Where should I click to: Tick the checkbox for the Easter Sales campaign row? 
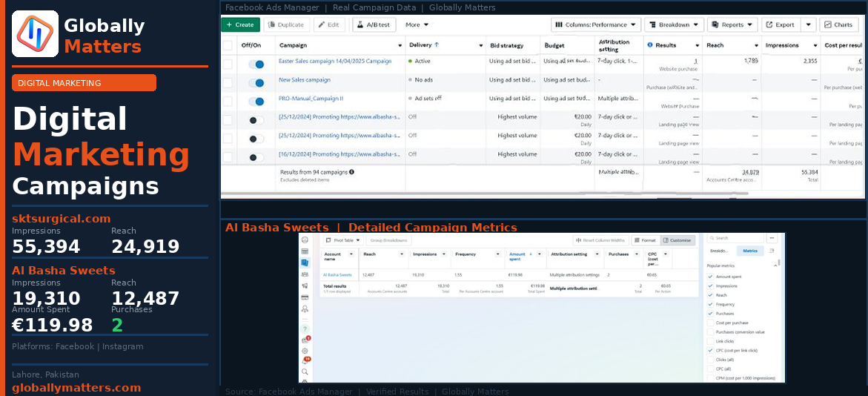228,65
